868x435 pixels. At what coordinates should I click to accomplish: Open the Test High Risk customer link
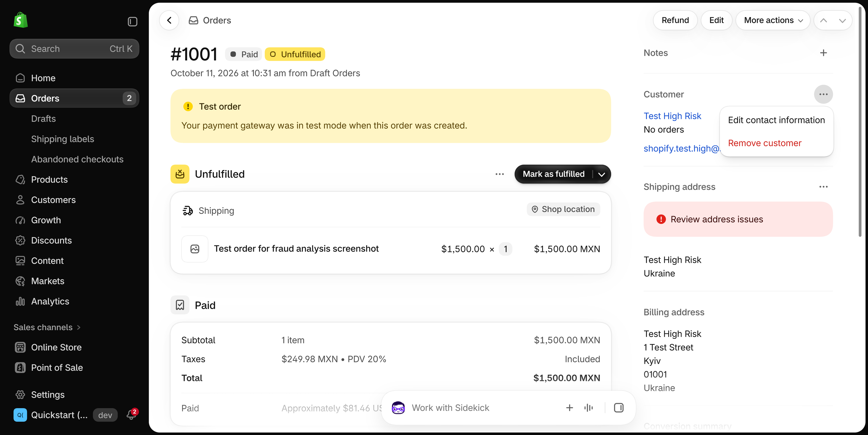(x=672, y=116)
